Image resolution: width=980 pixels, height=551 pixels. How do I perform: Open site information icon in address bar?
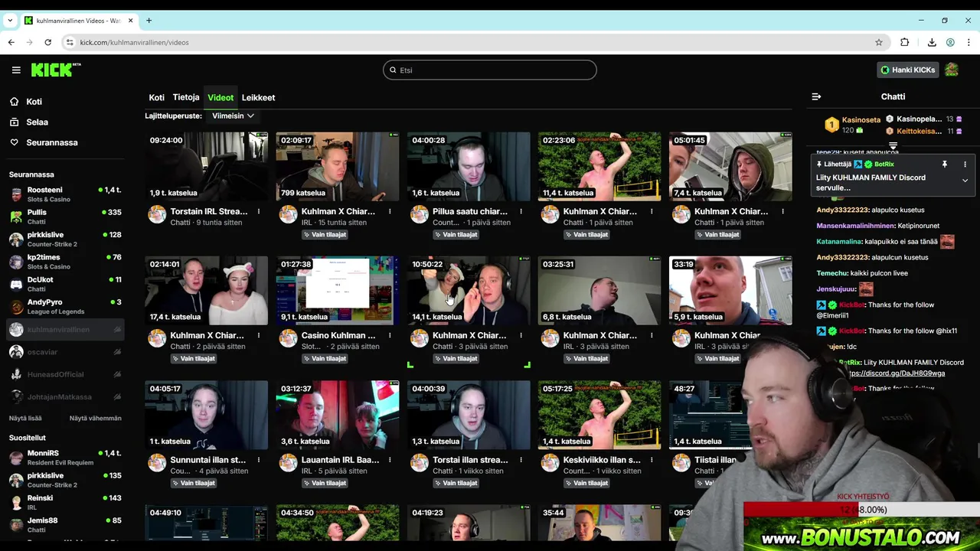pyautogui.click(x=70, y=42)
